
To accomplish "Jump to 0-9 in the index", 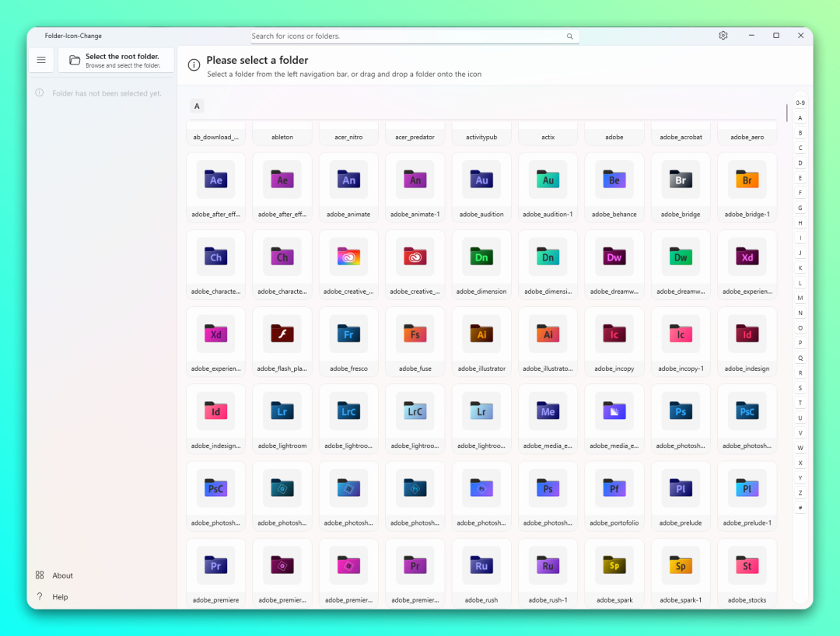I will [800, 103].
